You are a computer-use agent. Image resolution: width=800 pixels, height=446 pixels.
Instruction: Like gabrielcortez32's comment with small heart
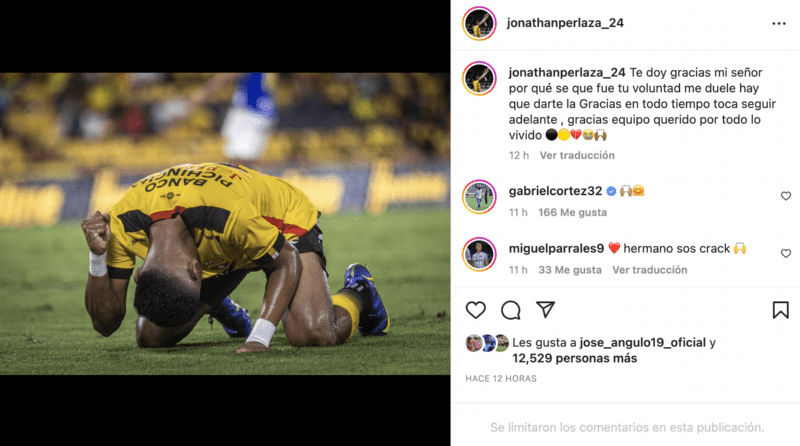tap(786, 196)
